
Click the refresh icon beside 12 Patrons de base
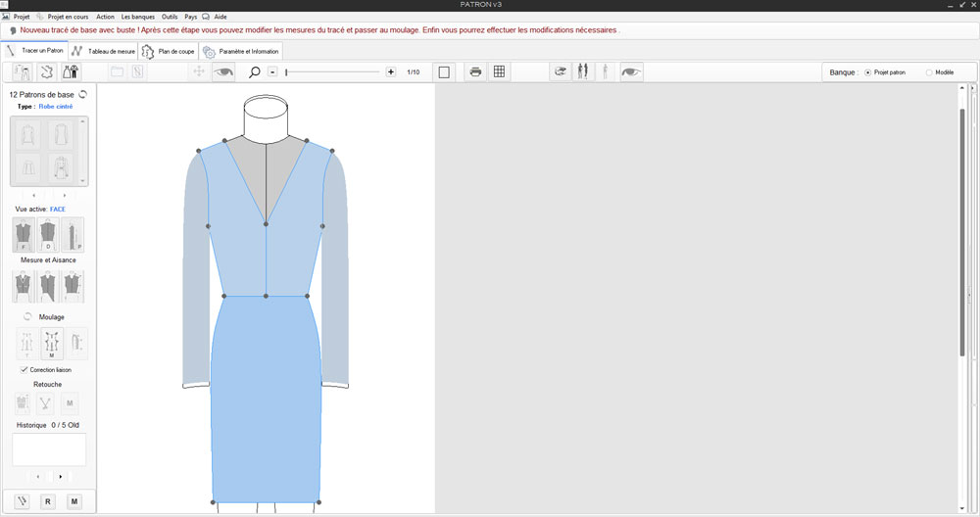coord(83,94)
